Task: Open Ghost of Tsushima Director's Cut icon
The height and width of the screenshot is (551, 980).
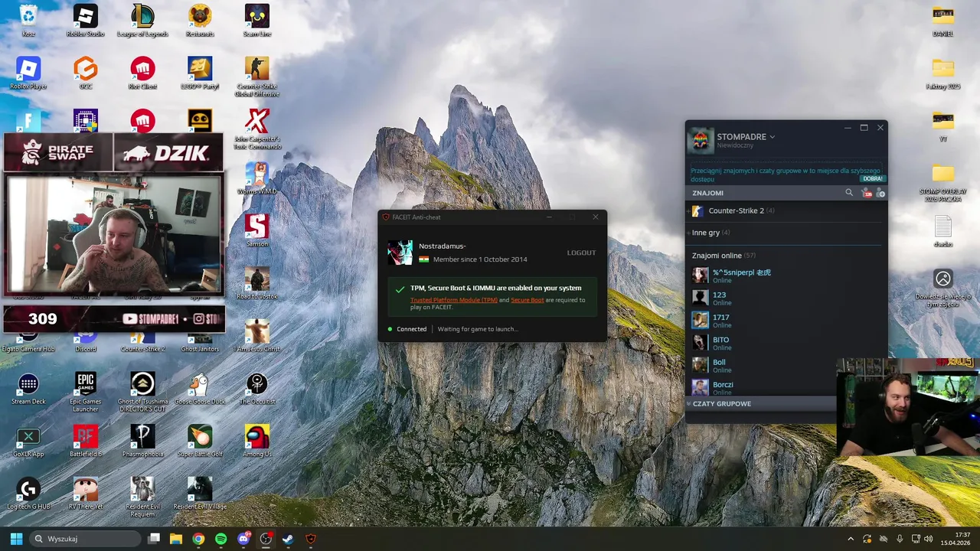Action: pyautogui.click(x=142, y=393)
